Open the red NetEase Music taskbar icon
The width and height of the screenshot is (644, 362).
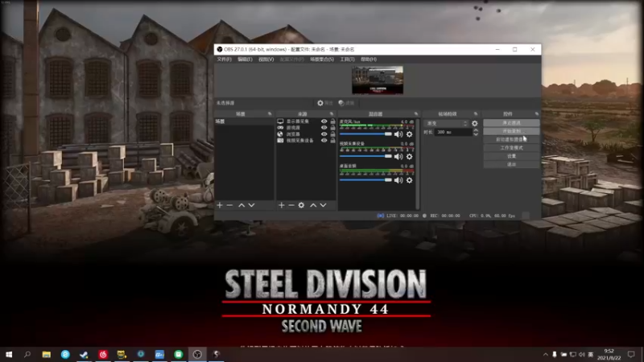coord(103,354)
